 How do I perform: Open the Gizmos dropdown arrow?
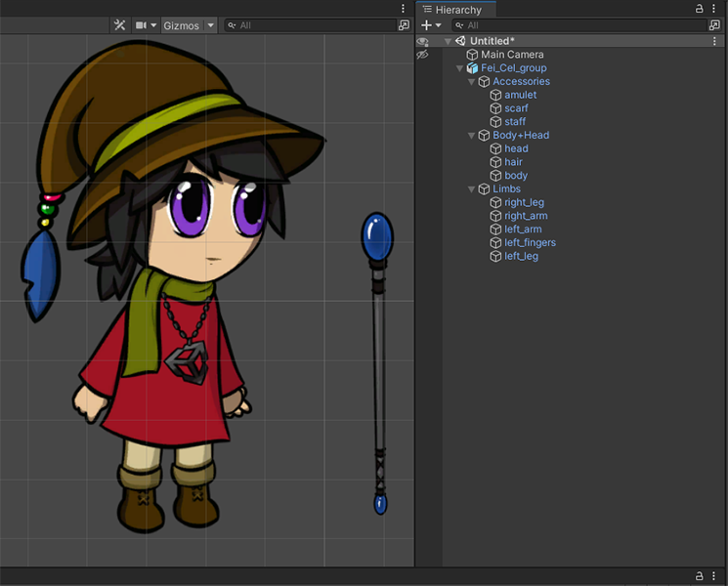[210, 25]
